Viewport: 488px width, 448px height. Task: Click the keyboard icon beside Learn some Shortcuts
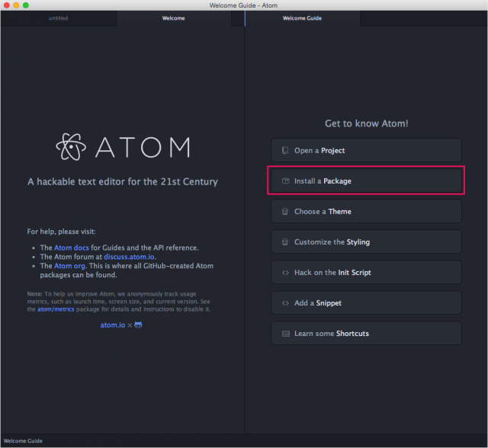click(x=286, y=334)
